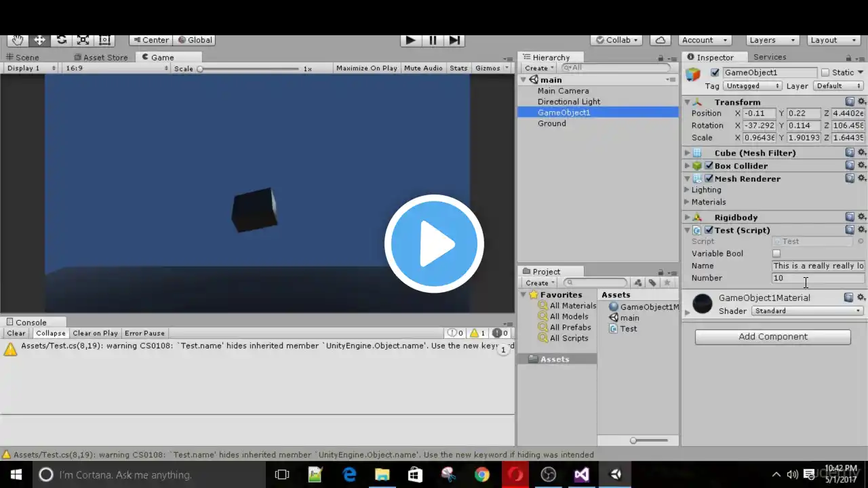Viewport: 868px width, 488px height.
Task: Expand the Rigidbody component
Action: coord(687,218)
